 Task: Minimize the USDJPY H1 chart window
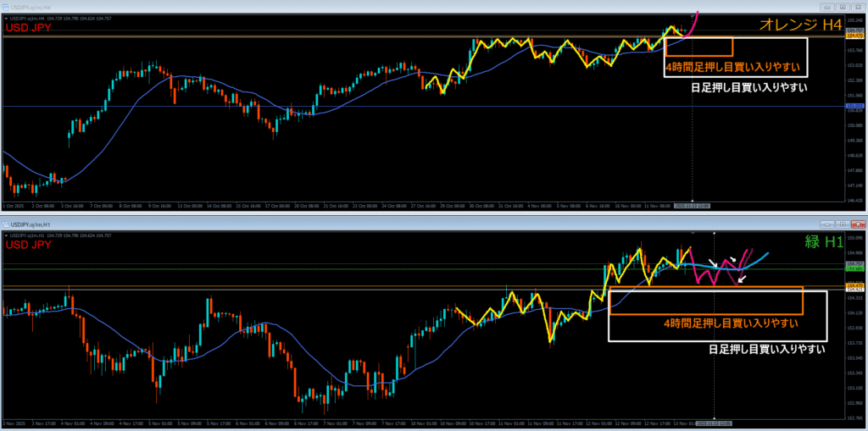827,224
